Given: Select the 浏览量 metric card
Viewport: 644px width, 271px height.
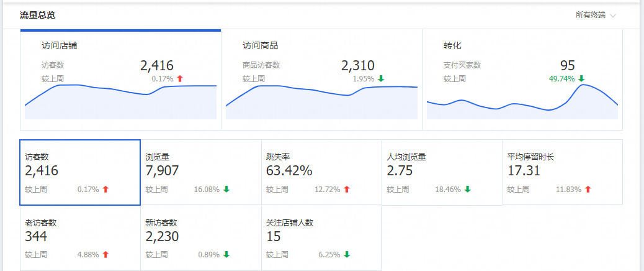Looking at the screenshot, I should [x=200, y=172].
